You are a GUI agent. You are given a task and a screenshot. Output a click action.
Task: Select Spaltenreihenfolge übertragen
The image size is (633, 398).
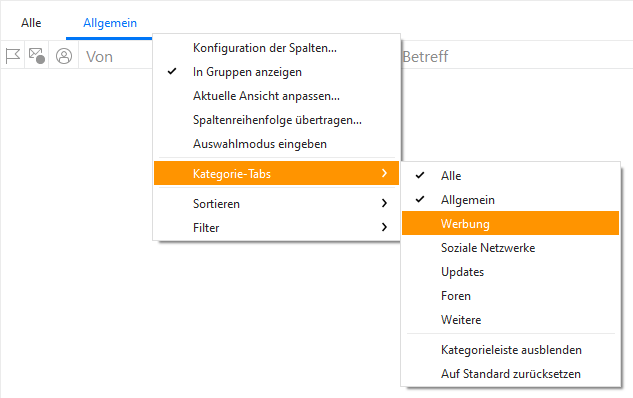coord(277,120)
